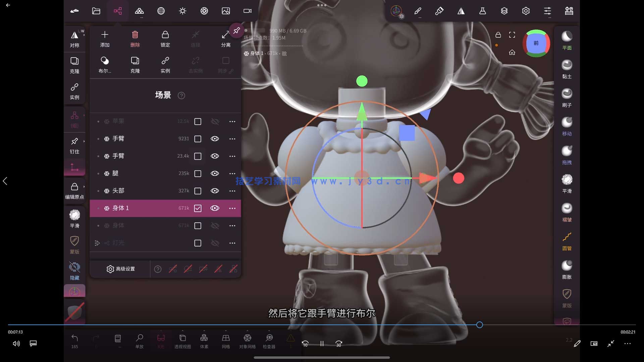Open the camera settings icon in top toolbar
Viewport: 644px width, 362px height.
tap(247, 11)
